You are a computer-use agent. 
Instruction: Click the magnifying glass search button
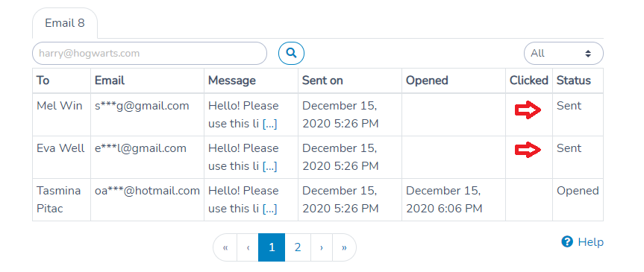291,53
